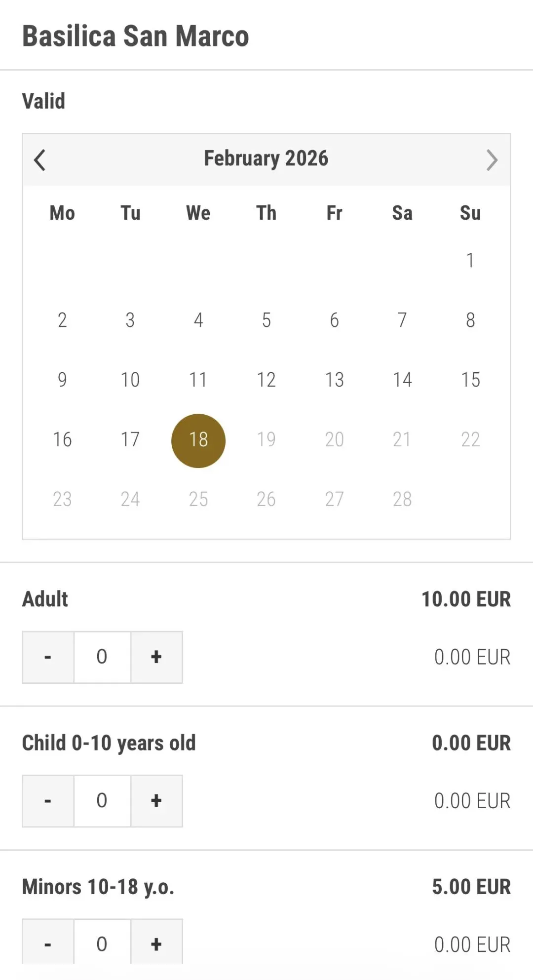The height and width of the screenshot is (980, 533).
Task: Select Sunday February 1
Action: click(x=470, y=260)
